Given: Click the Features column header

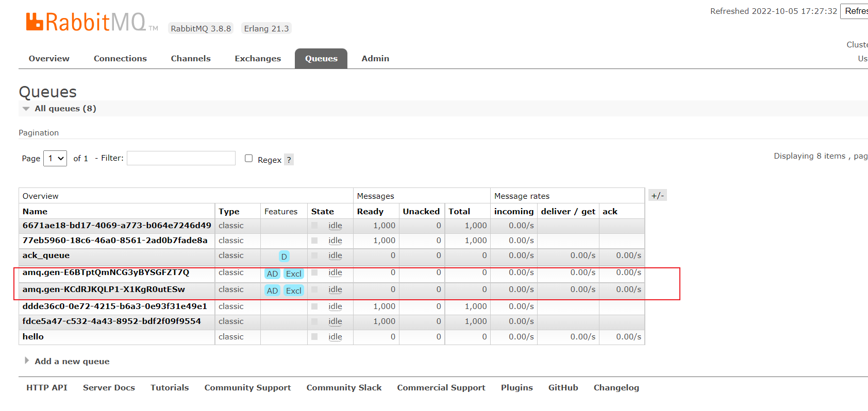Looking at the screenshot, I should (281, 211).
